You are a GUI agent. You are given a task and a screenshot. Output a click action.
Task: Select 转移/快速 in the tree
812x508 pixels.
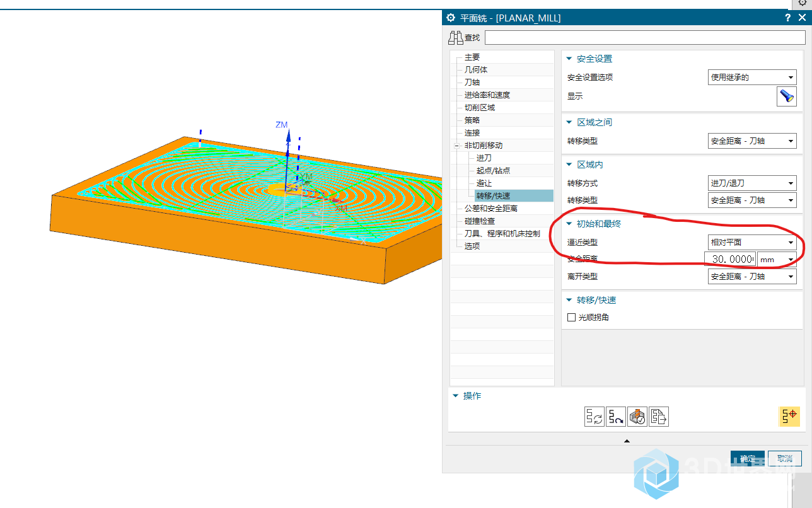[x=494, y=196]
